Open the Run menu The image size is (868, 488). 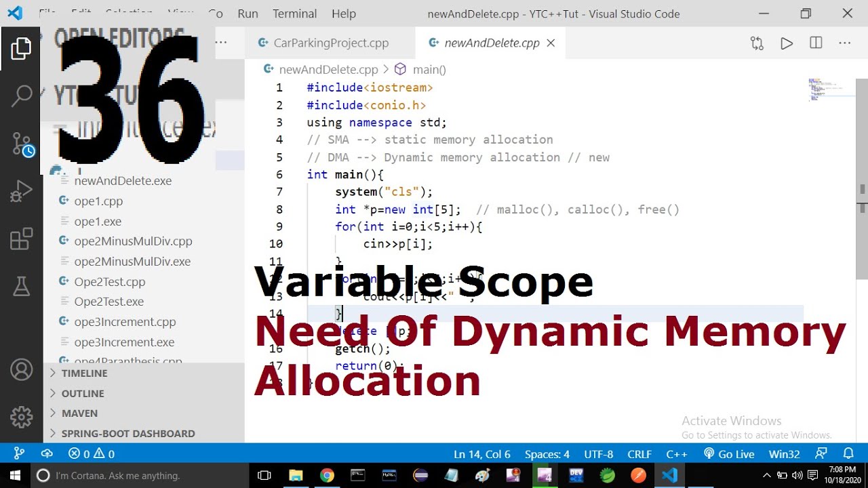pos(248,14)
